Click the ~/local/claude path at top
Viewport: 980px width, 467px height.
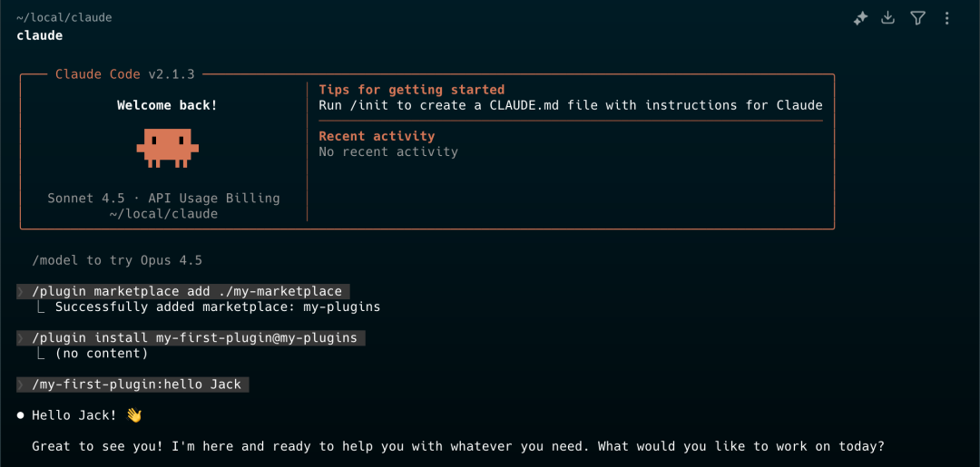coord(64,17)
